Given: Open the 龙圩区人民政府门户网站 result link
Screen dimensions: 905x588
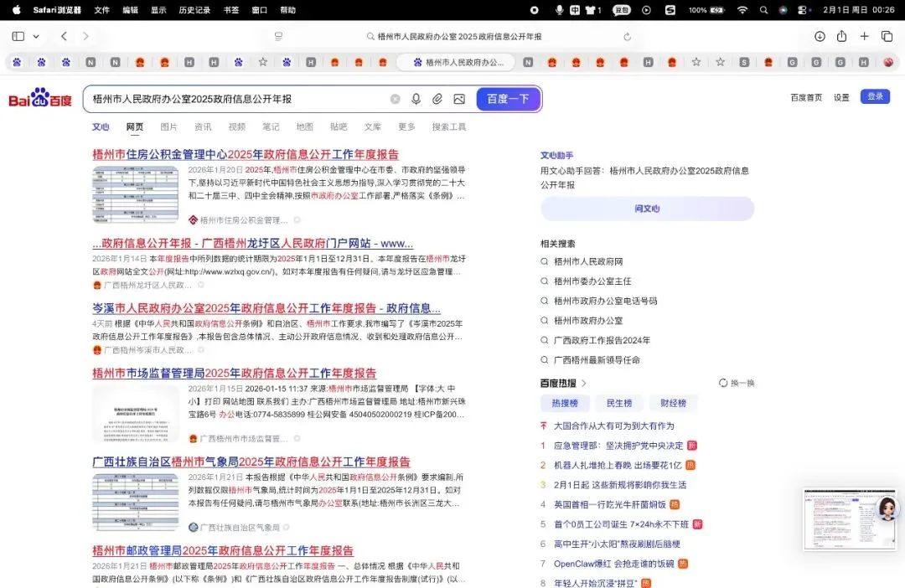Looking at the screenshot, I should click(252, 244).
